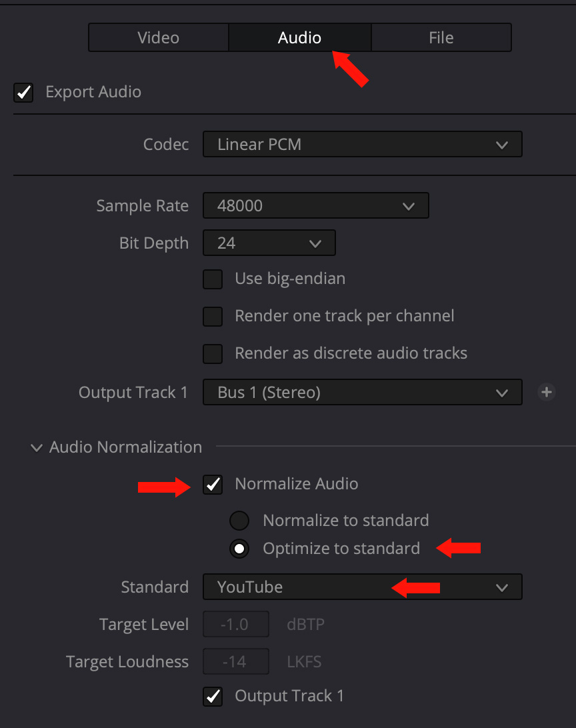
Task: Select the File tab
Action: [441, 38]
